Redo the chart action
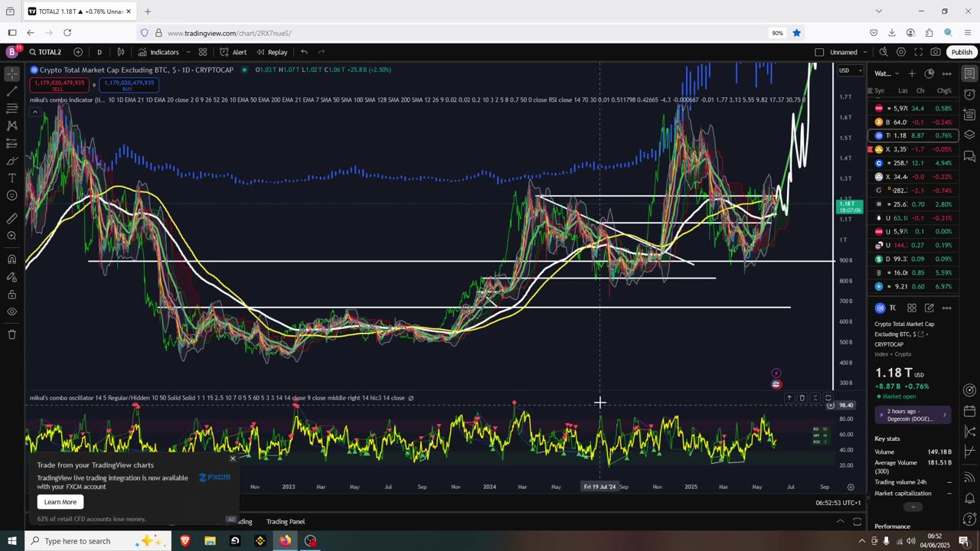The height and width of the screenshot is (551, 980). [x=322, y=52]
